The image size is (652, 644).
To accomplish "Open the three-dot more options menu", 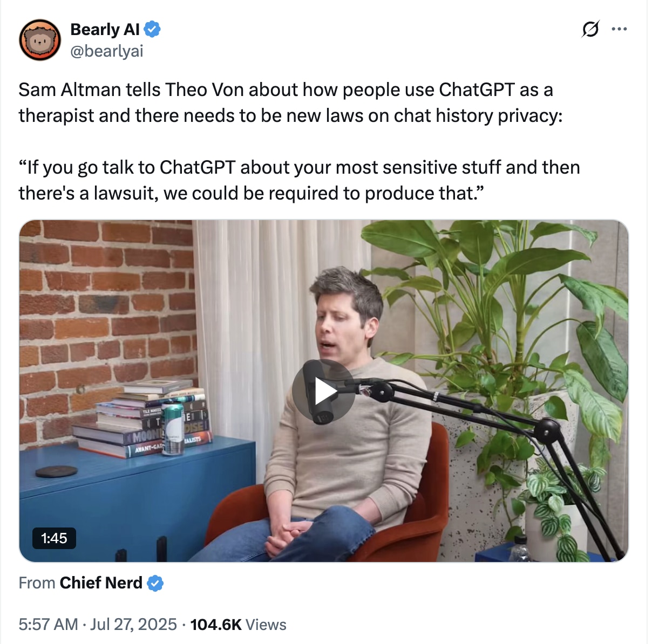I will click(619, 29).
